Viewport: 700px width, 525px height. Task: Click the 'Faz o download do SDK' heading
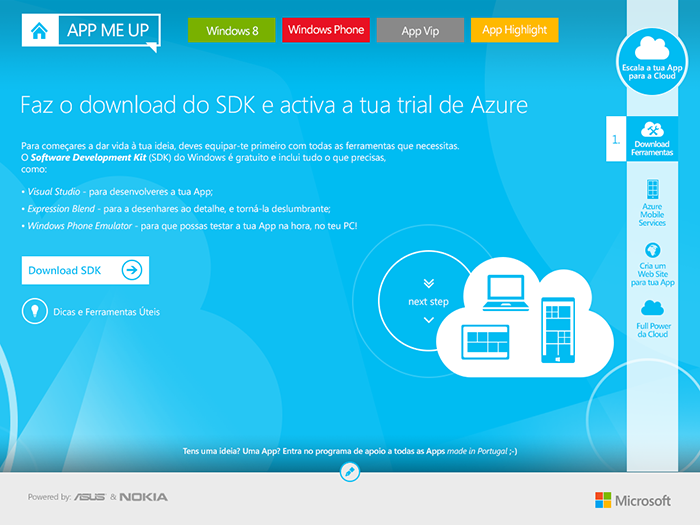point(274,105)
